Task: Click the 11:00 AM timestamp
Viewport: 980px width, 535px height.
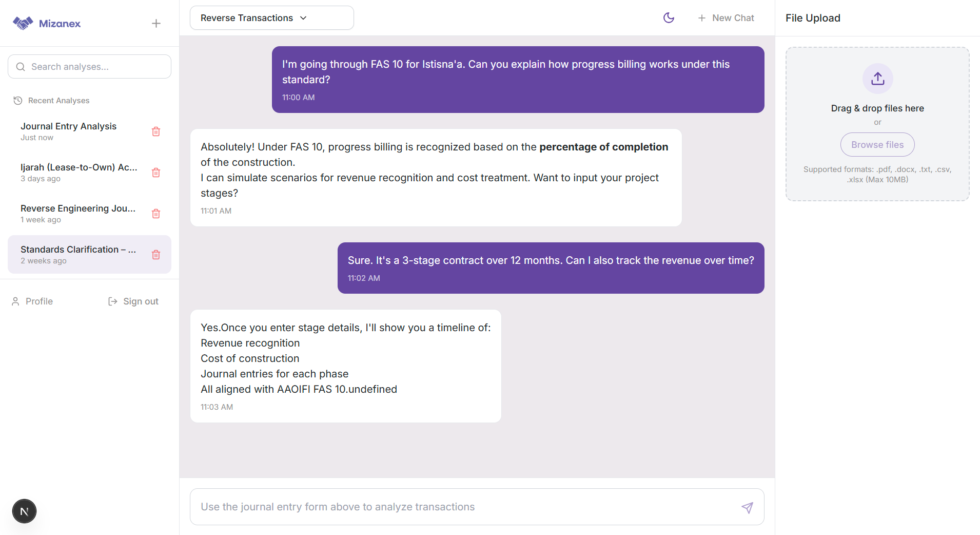Action: pyautogui.click(x=298, y=98)
